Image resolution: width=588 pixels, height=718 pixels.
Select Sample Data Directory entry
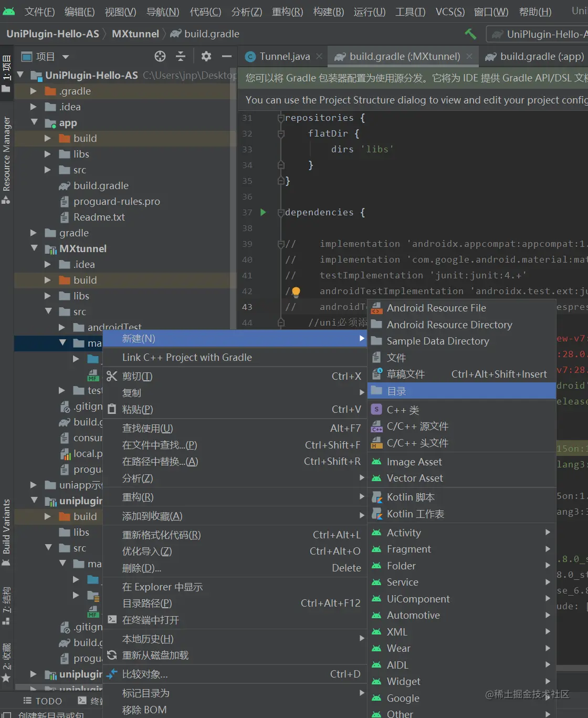click(x=462, y=341)
